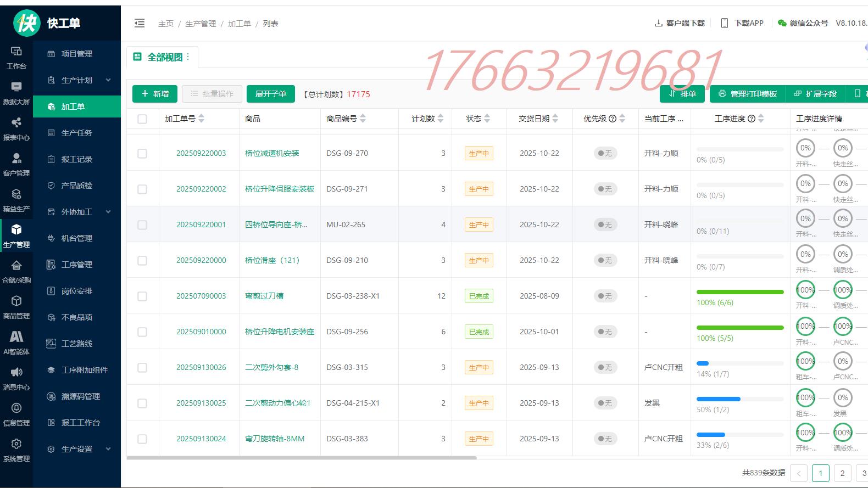Click the 新增 button

(155, 94)
